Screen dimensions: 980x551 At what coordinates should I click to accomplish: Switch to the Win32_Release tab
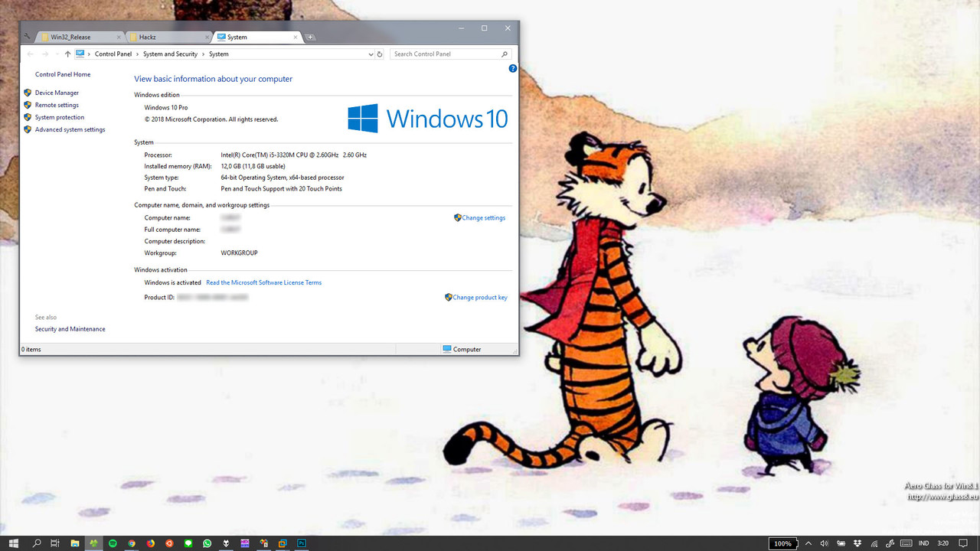[80, 37]
